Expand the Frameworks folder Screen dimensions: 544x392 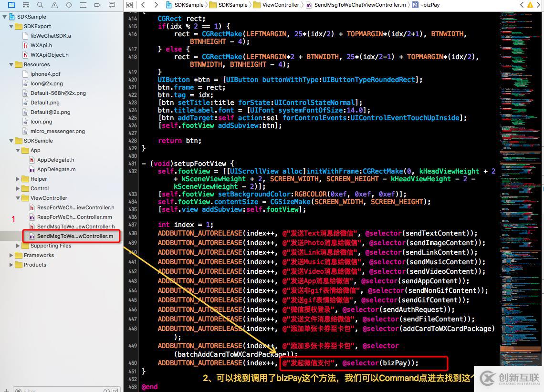pyautogui.click(x=11, y=255)
